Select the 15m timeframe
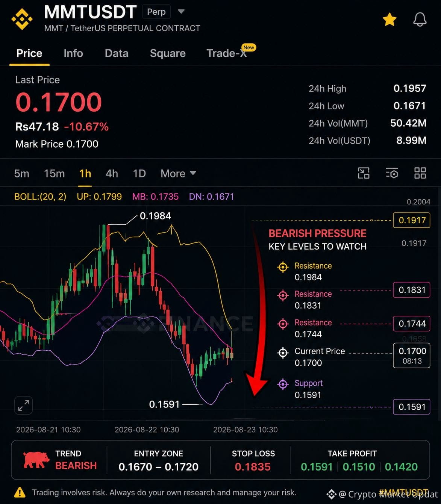Screen dimensions: 441x504 point(54,174)
